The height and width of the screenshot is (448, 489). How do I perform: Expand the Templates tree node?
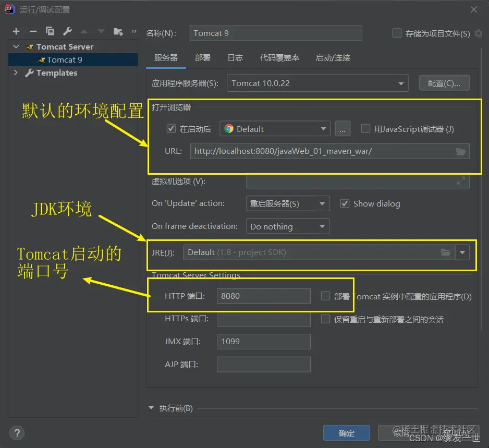coord(16,72)
